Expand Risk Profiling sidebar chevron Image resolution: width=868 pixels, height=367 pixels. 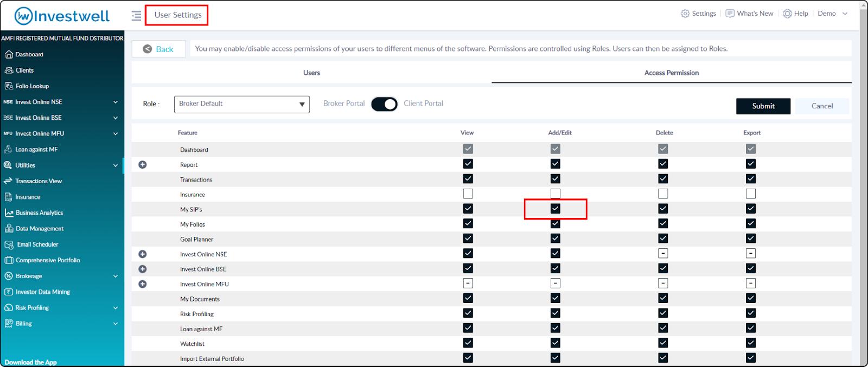click(116, 308)
